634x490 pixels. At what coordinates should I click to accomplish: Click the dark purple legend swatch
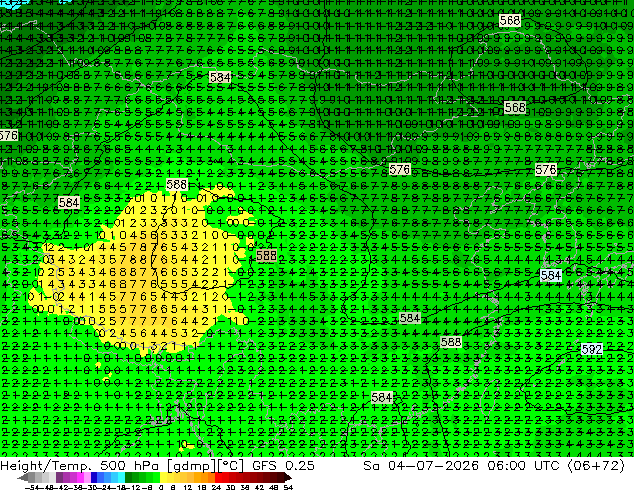pos(59,477)
